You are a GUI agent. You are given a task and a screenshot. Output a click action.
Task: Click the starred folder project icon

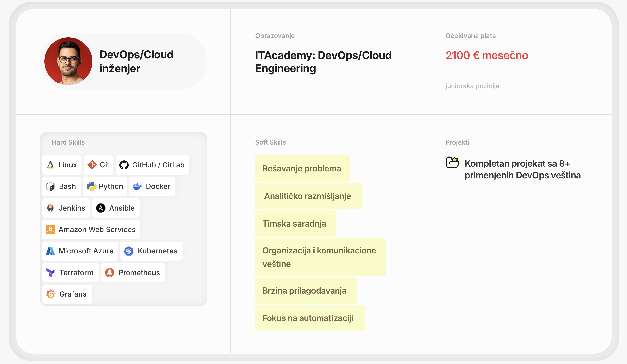pyautogui.click(x=453, y=162)
